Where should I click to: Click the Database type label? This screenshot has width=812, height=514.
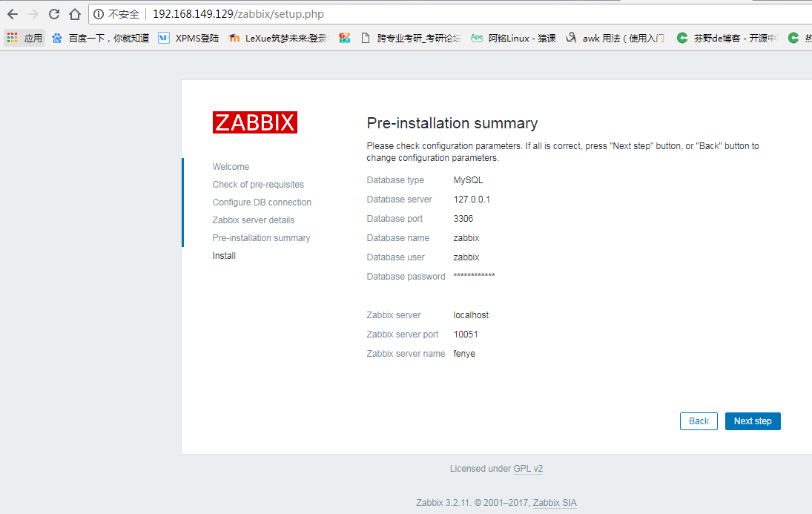pos(395,179)
